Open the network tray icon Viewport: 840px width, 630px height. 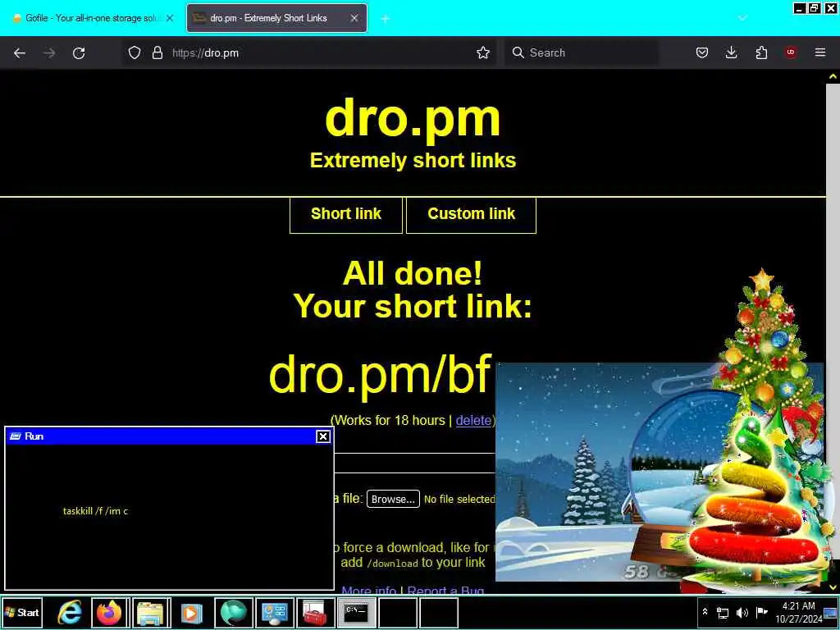coord(723,612)
